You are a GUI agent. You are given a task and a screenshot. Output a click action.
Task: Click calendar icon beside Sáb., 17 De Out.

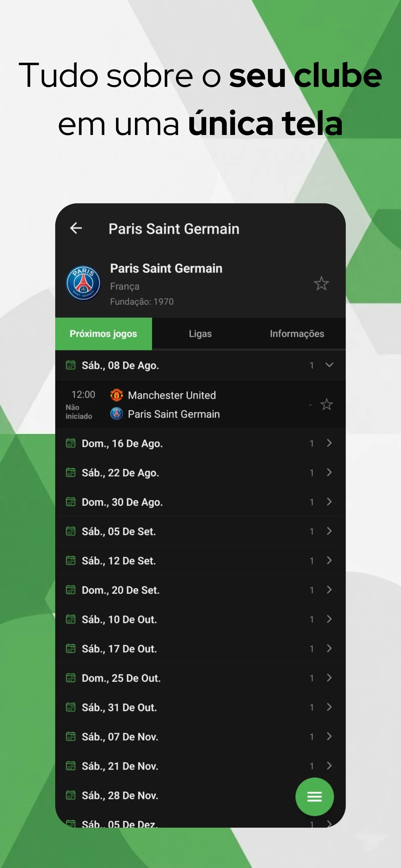click(70, 648)
